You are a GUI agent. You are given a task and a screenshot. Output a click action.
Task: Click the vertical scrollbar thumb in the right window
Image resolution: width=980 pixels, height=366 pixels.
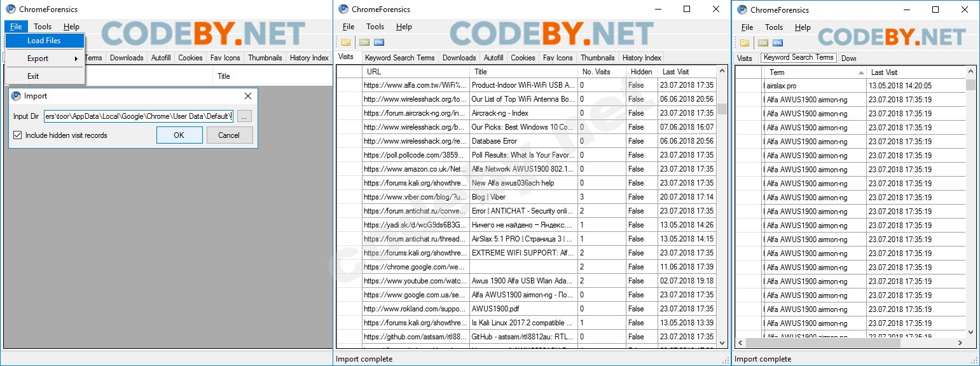[970, 85]
